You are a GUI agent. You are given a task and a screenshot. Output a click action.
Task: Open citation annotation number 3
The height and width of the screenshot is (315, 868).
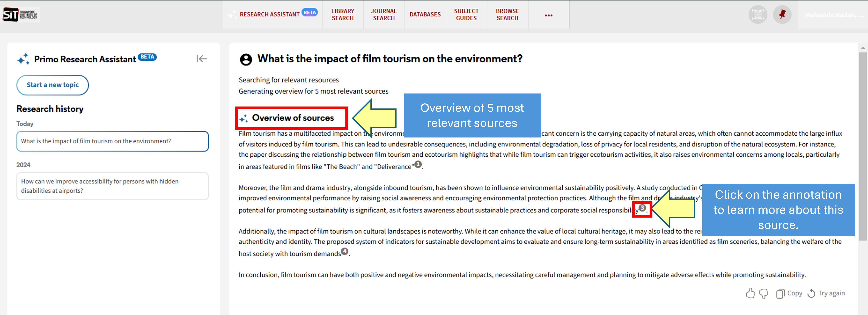click(x=642, y=208)
